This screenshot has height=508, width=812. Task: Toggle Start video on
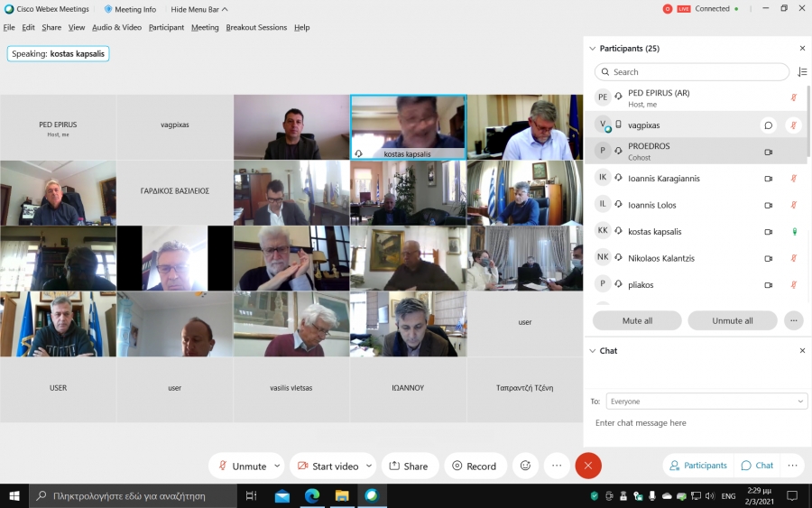point(327,466)
